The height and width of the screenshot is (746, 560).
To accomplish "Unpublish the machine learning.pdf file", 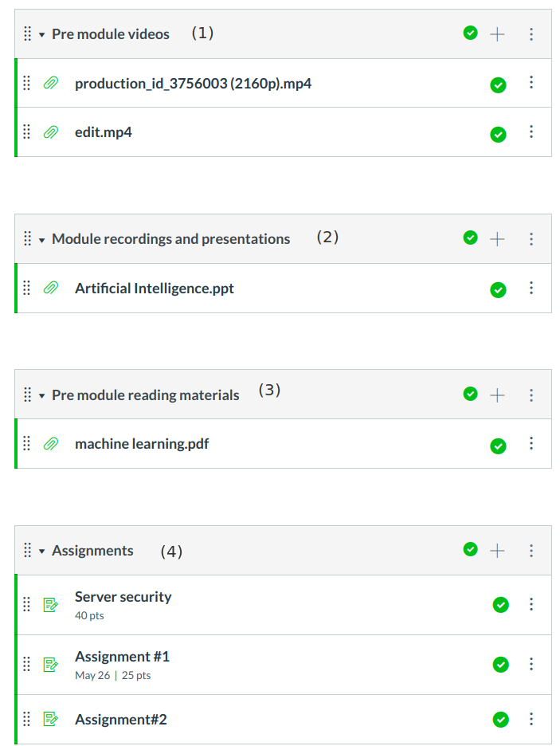I will pos(499,446).
